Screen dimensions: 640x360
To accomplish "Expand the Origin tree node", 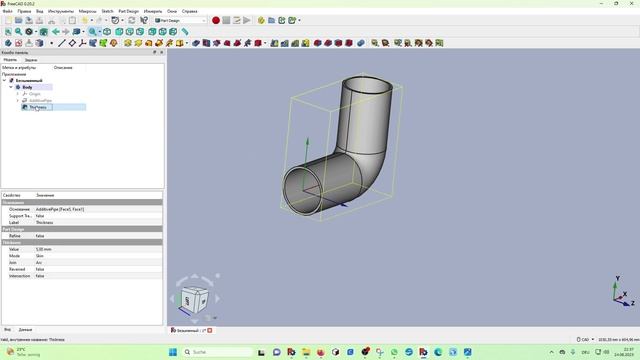I will [x=18, y=94].
